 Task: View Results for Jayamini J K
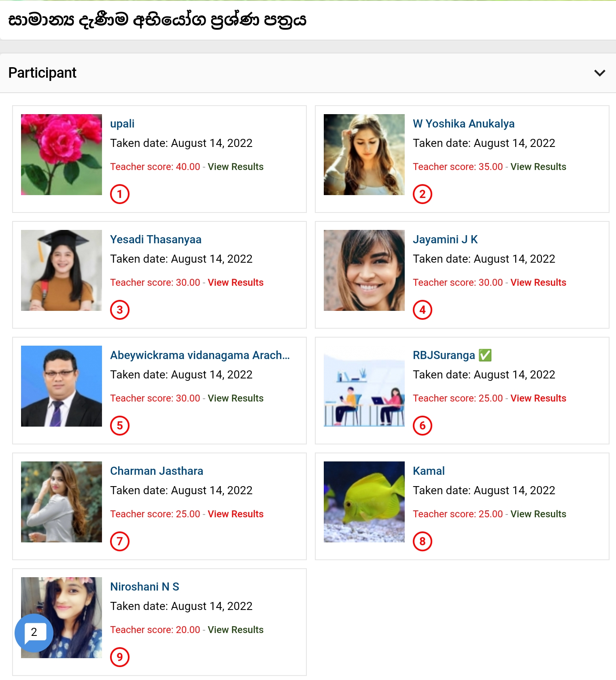[x=538, y=283]
